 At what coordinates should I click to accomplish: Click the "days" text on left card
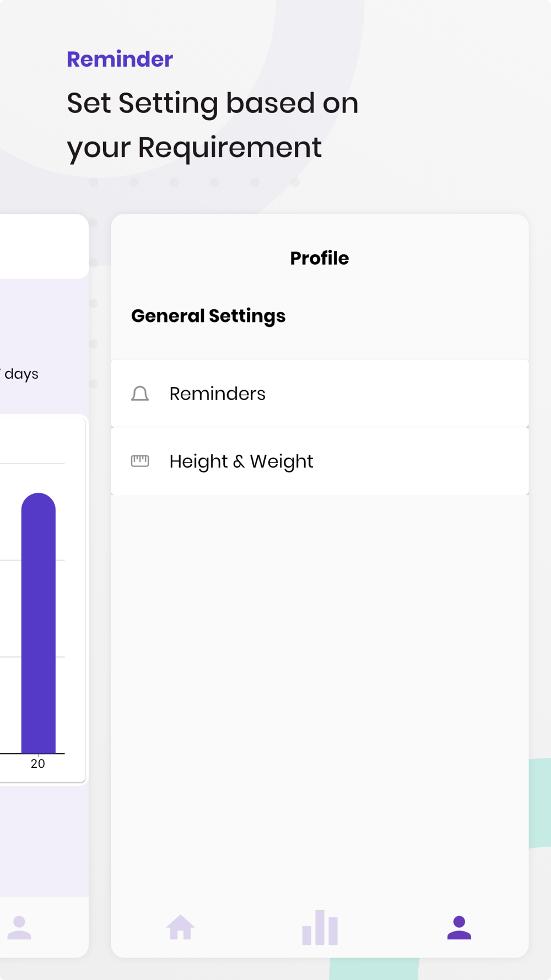[x=21, y=374]
